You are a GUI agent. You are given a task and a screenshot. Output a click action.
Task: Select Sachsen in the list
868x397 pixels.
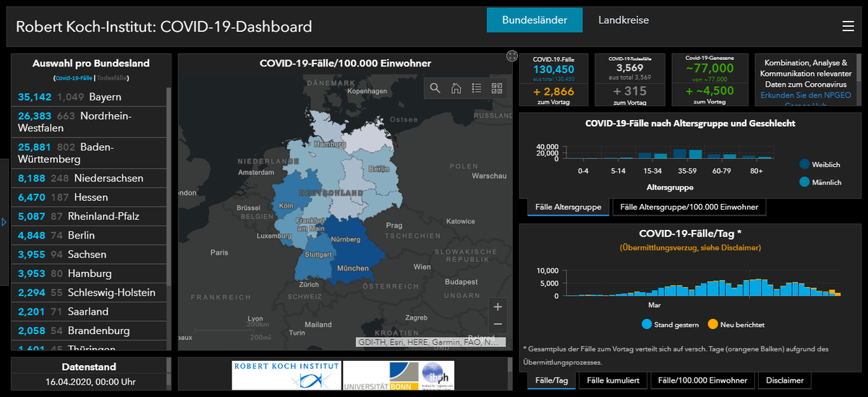pos(89,255)
